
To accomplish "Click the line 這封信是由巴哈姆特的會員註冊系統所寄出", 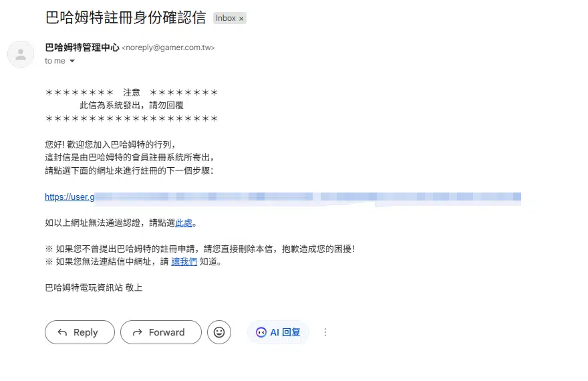I will tap(130, 158).
